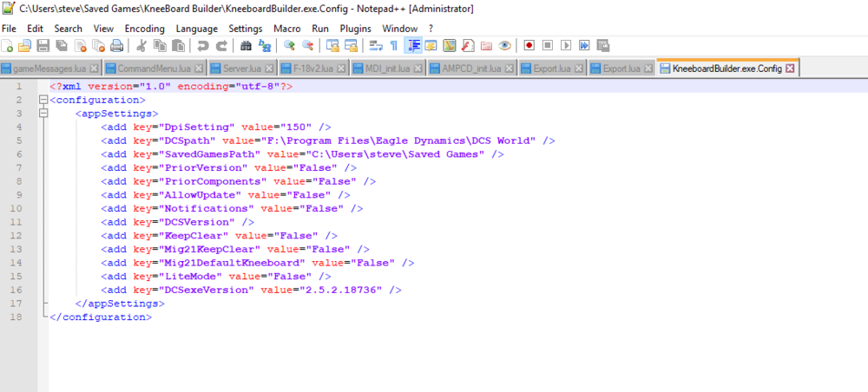Toggle Folder as Workspace panel icon
The height and width of the screenshot is (392, 868).
[x=486, y=46]
